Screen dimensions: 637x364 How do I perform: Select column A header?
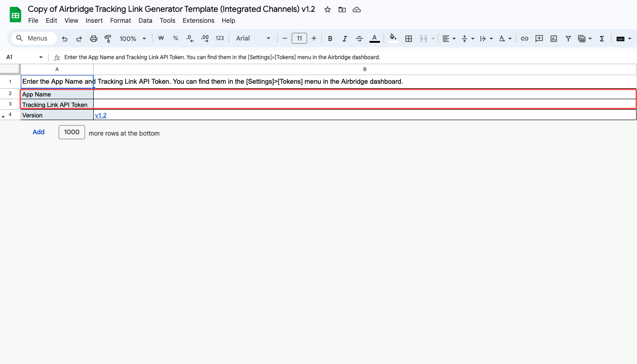[57, 69]
